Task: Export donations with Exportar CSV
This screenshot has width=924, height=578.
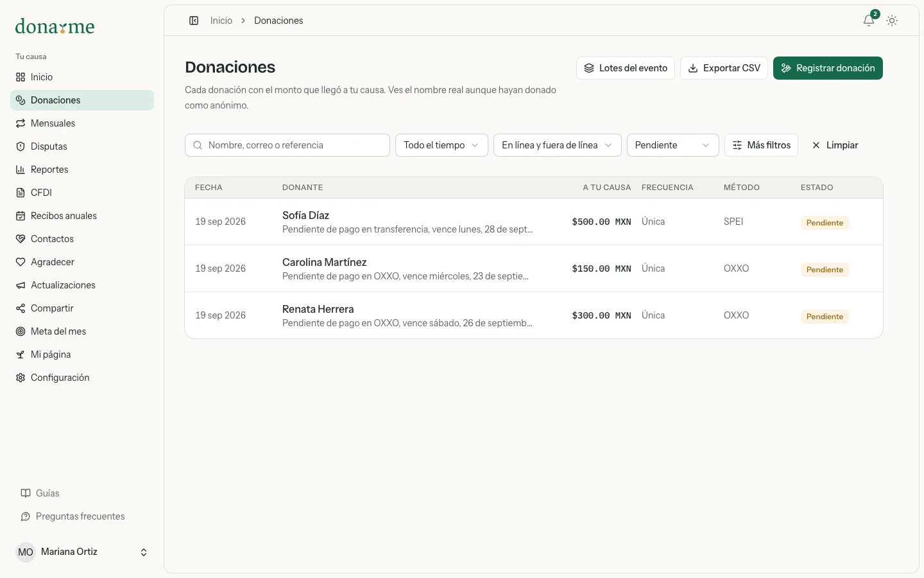Action: [724, 68]
